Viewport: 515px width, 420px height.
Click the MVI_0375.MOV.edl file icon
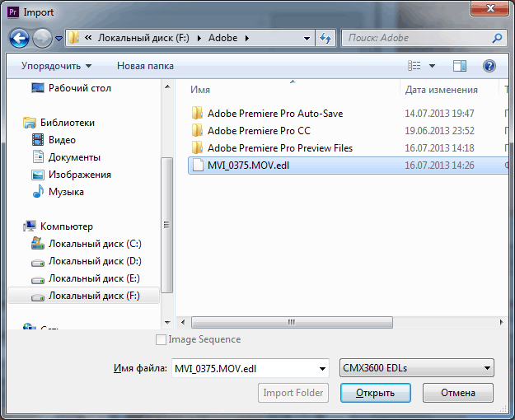(198, 166)
